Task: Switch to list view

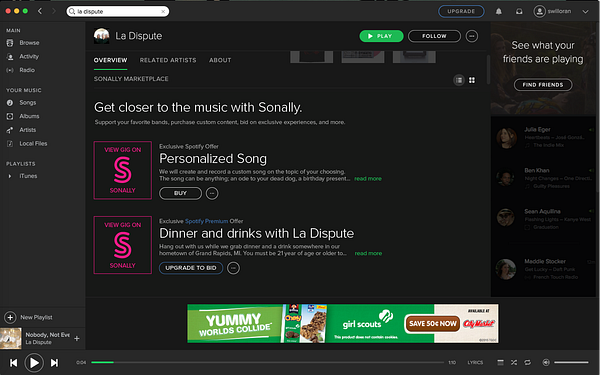Action: click(459, 80)
